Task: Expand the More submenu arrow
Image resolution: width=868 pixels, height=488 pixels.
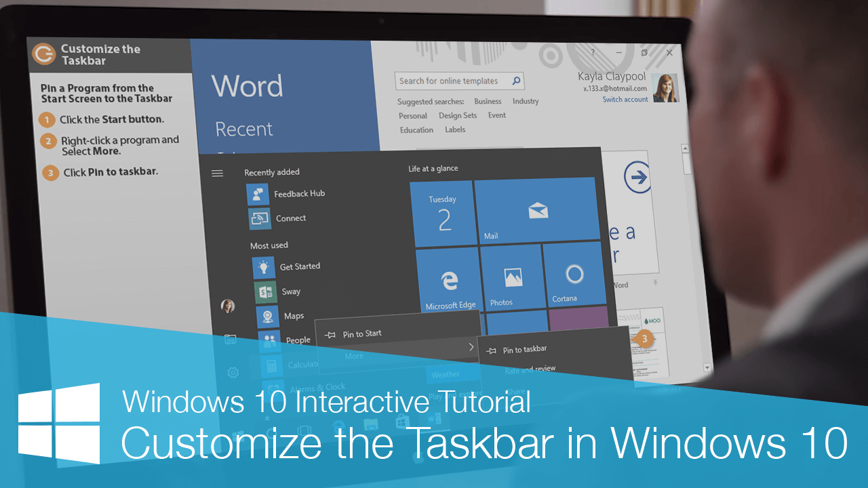Action: point(471,347)
